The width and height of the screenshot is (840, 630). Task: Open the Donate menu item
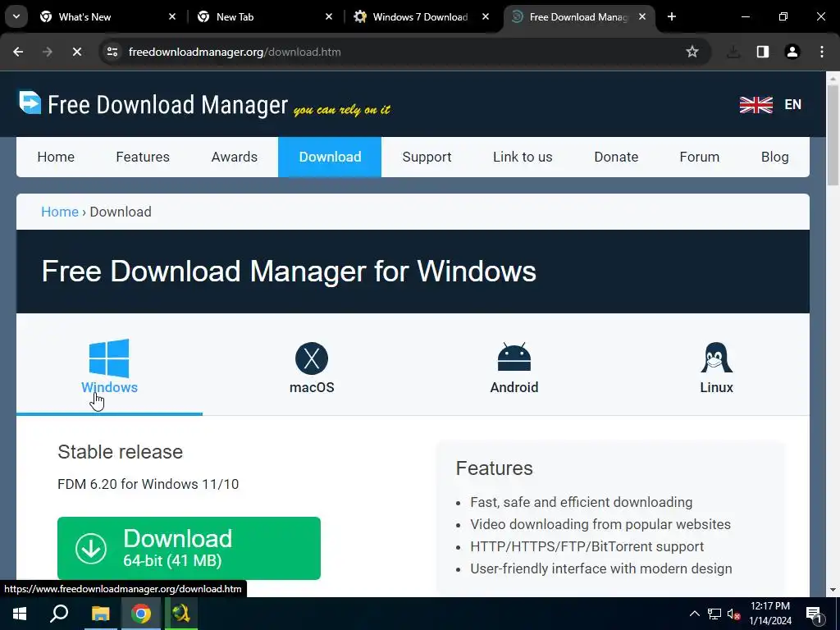(616, 157)
